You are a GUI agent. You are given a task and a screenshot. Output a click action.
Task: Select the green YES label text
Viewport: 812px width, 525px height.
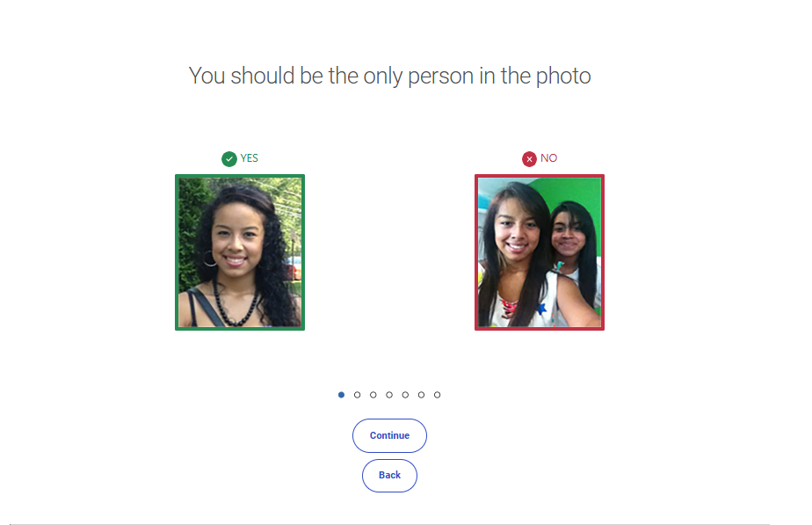tap(249, 158)
